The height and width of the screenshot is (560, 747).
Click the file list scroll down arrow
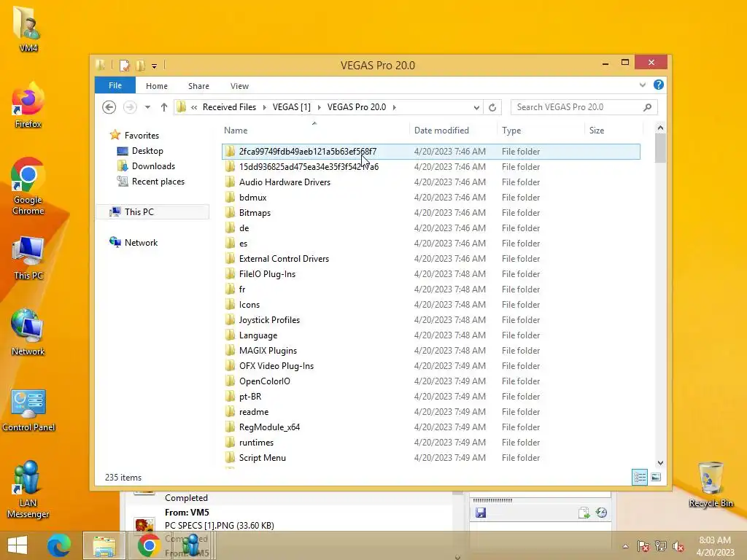pos(660,462)
